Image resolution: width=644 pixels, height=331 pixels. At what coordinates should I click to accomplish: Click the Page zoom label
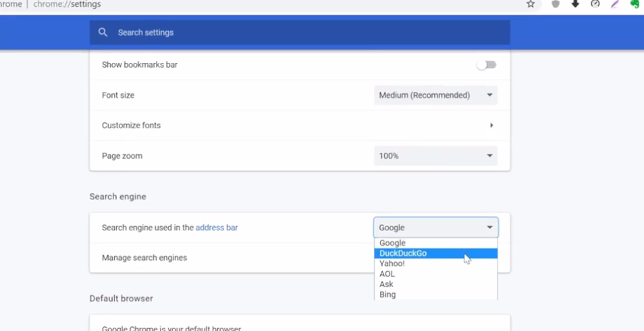tap(122, 156)
